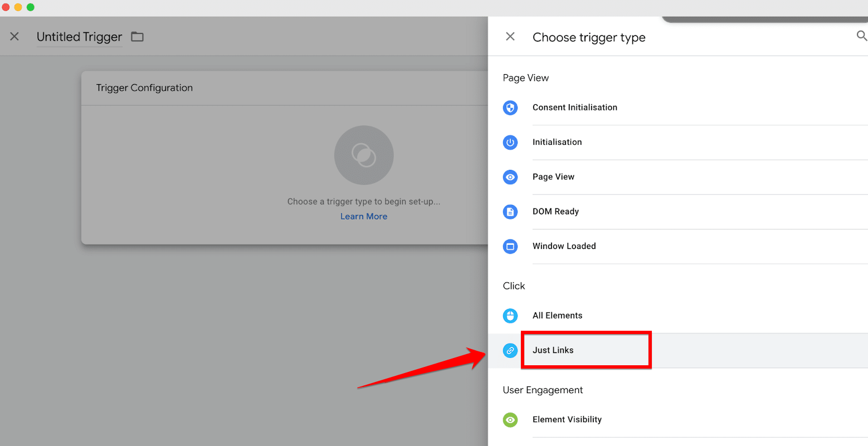Close the Choose trigger type panel
Viewport: 868px width, 446px height.
click(x=510, y=37)
